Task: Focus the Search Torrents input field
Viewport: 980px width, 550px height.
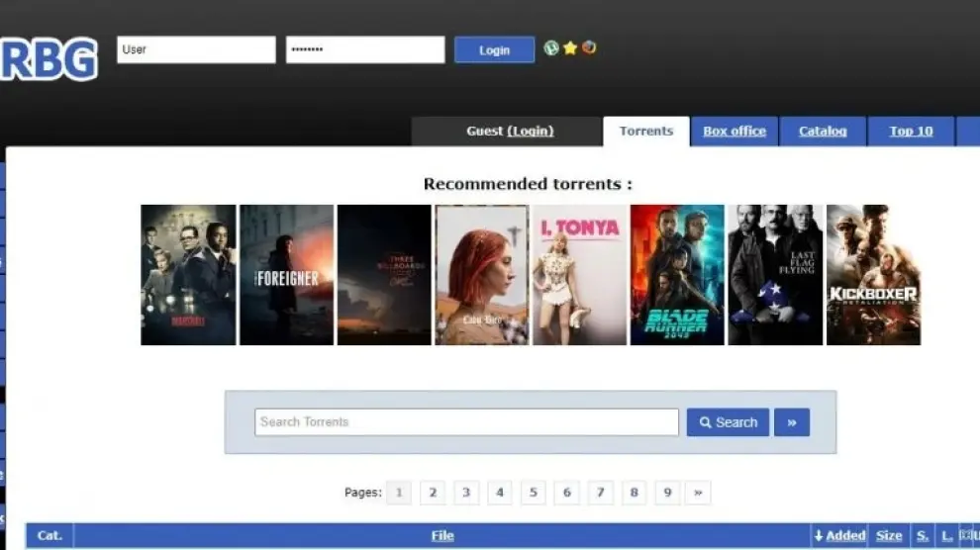Action: pyautogui.click(x=466, y=422)
